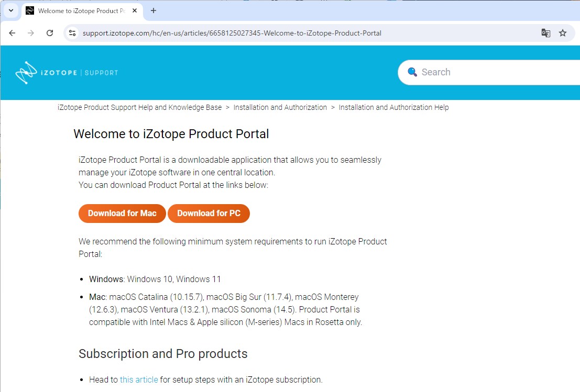The width and height of the screenshot is (580, 392).
Task: Open Installation and Authorization Help breadcrumb
Action: pos(393,107)
